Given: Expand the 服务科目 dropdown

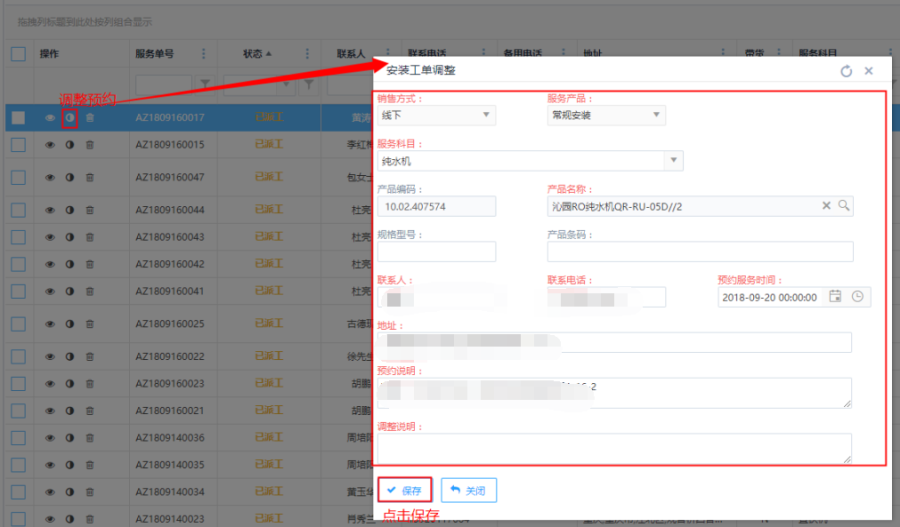Looking at the screenshot, I should (674, 160).
